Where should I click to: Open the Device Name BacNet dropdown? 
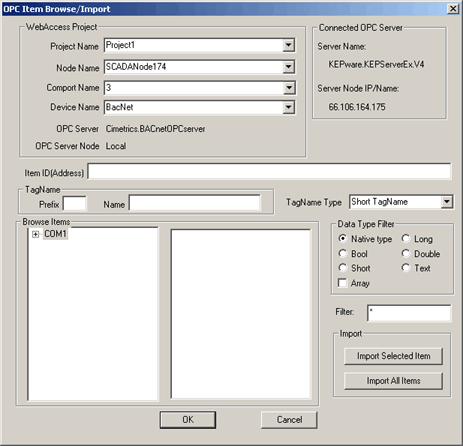pyautogui.click(x=289, y=107)
